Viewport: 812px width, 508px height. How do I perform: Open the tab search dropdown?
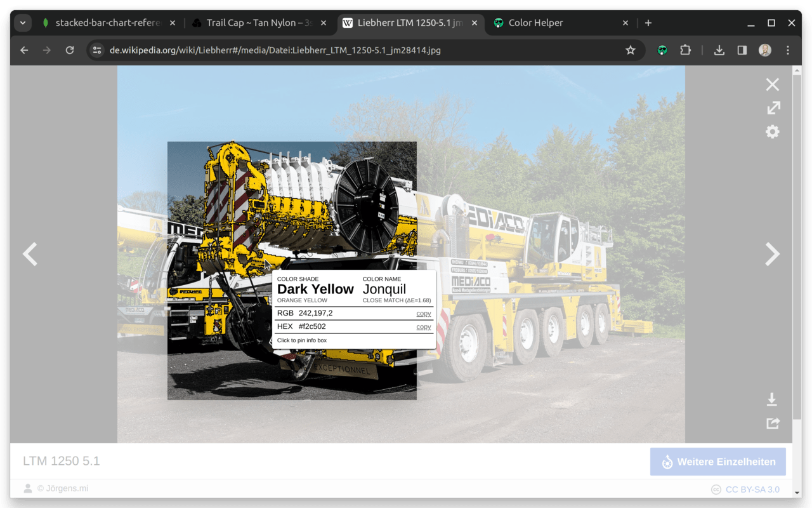(23, 23)
